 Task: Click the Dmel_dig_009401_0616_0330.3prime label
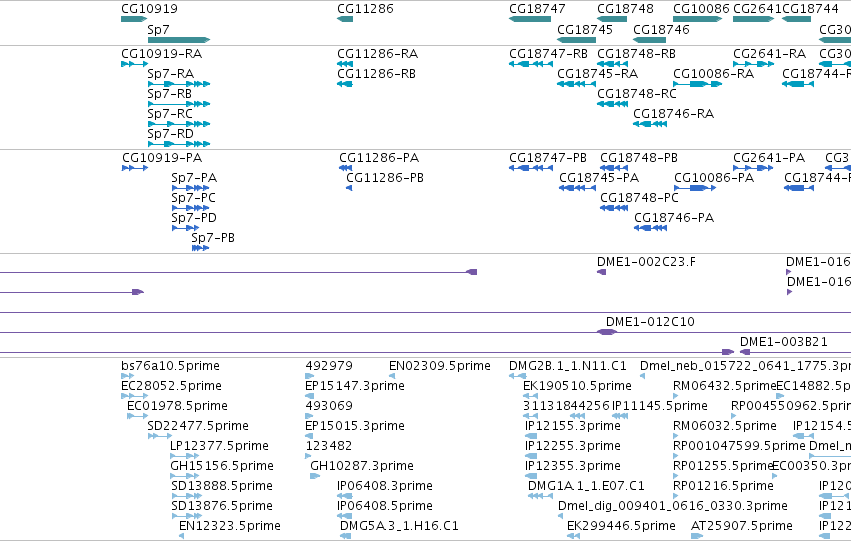[x=672, y=506]
